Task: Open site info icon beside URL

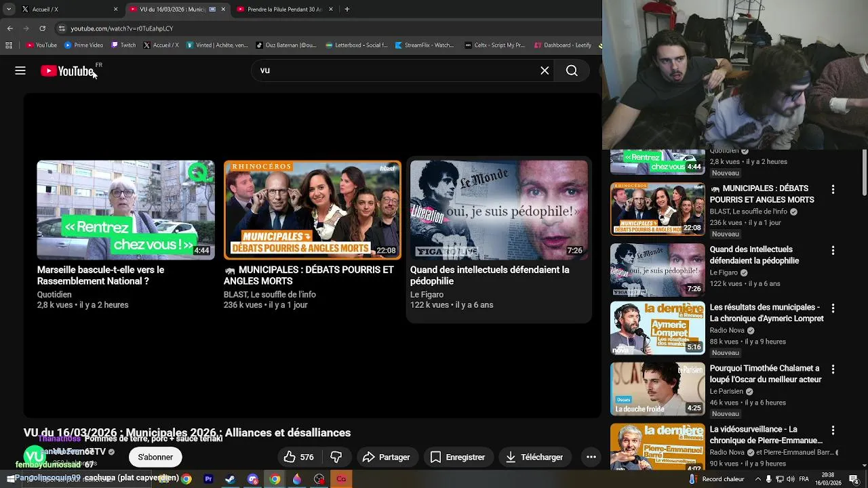Action: [62, 28]
